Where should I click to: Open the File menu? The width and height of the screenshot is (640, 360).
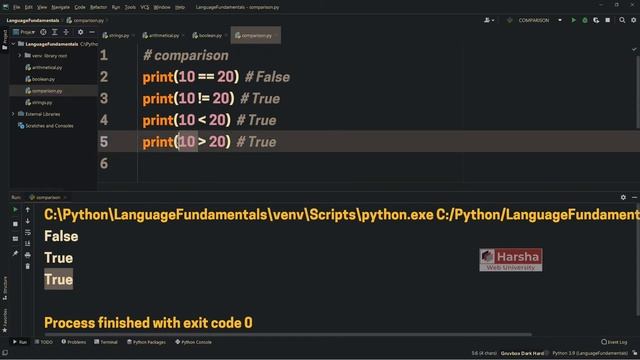[16, 7]
